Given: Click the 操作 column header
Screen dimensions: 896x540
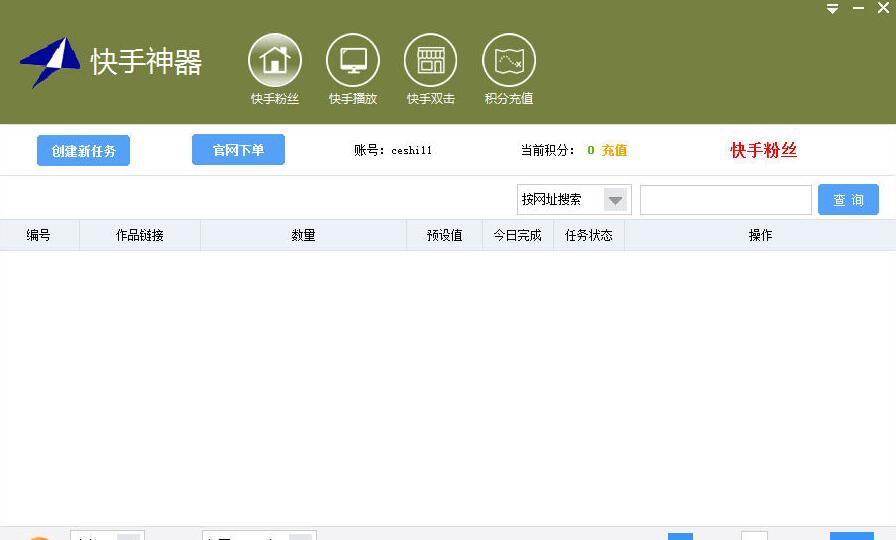Looking at the screenshot, I should 760,235.
